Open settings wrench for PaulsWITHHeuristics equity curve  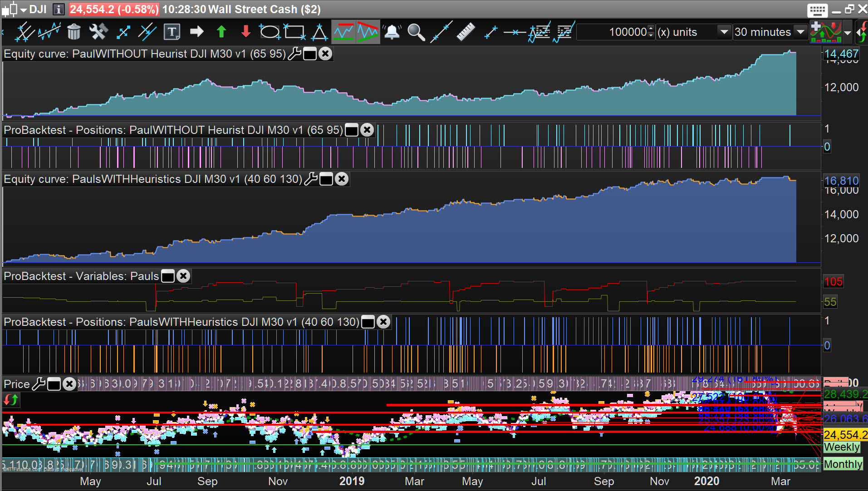[311, 179]
